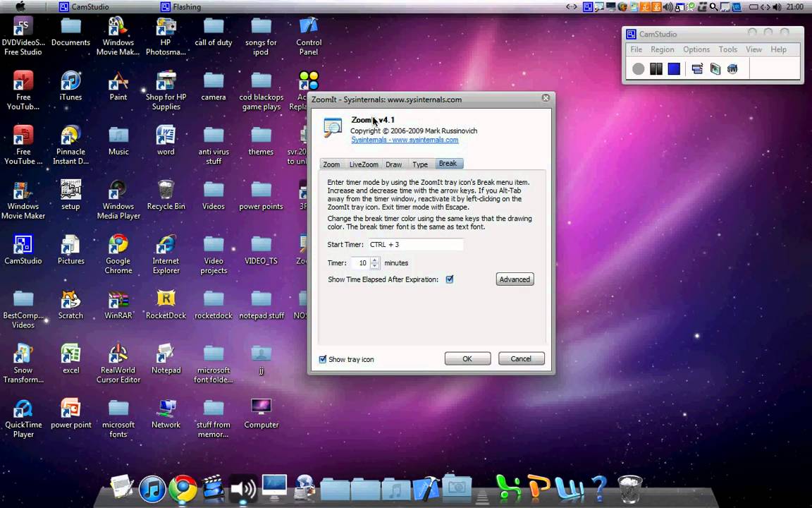Screen dimensions: 812x508
Task: Open the Help menu in CamStudio
Action: pyautogui.click(x=778, y=49)
